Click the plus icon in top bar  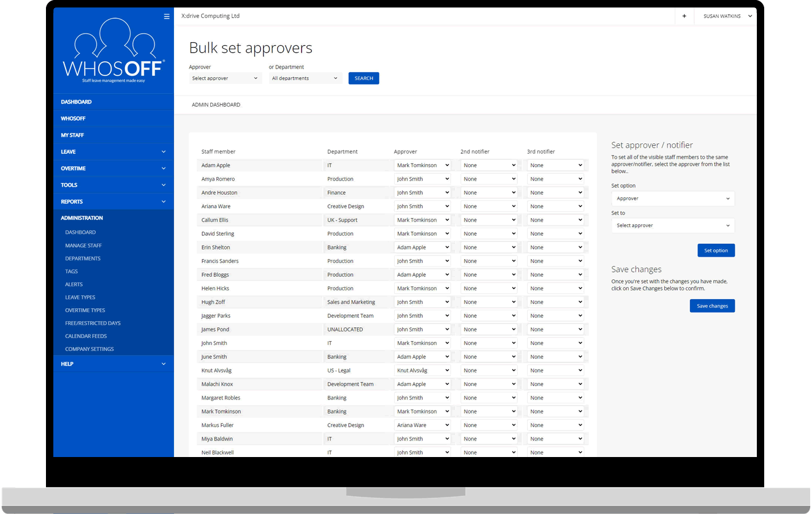tap(684, 17)
